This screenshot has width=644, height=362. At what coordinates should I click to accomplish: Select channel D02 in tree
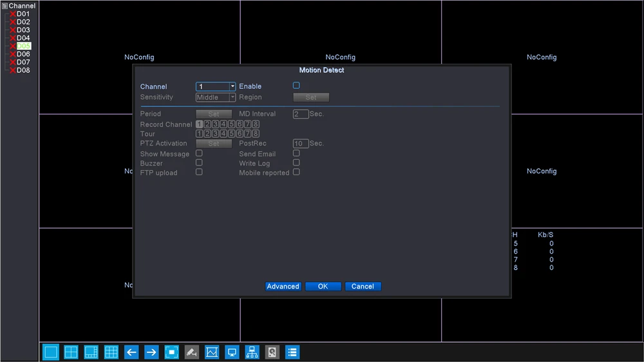click(23, 22)
